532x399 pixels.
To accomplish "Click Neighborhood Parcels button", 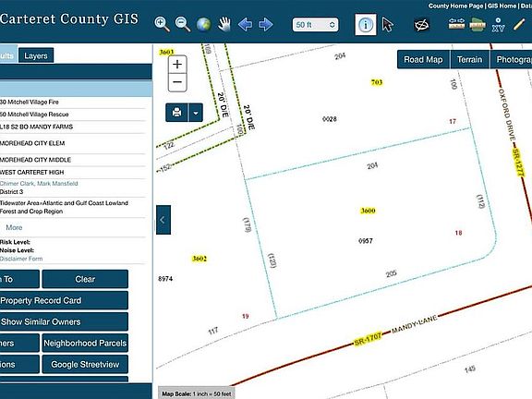I will coord(85,343).
